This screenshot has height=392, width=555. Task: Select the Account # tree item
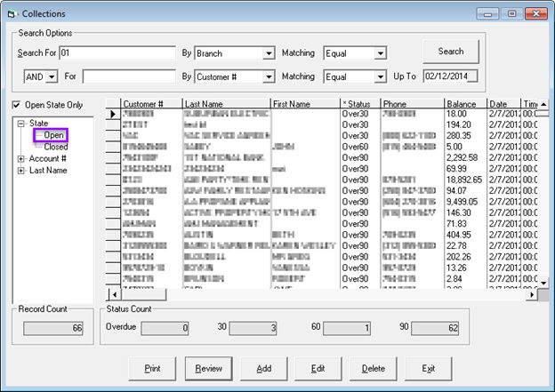[47, 159]
